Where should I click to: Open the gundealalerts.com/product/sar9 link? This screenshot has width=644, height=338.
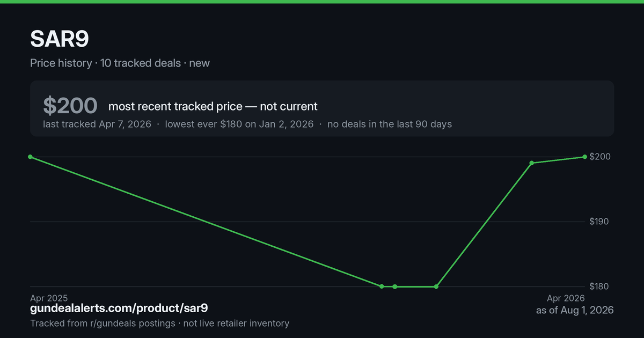[x=119, y=308]
